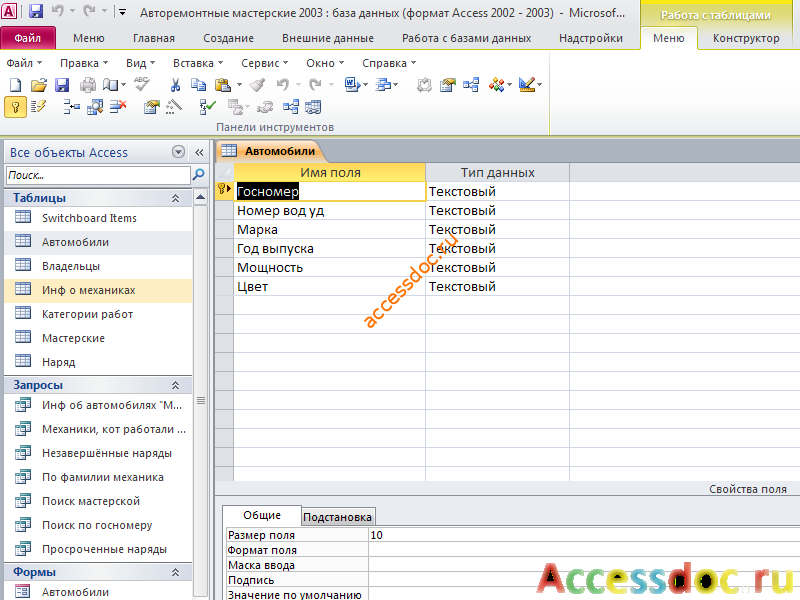Screen dimensions: 800x600
Task: Select the Мощность field name cell
Action: coord(330,268)
